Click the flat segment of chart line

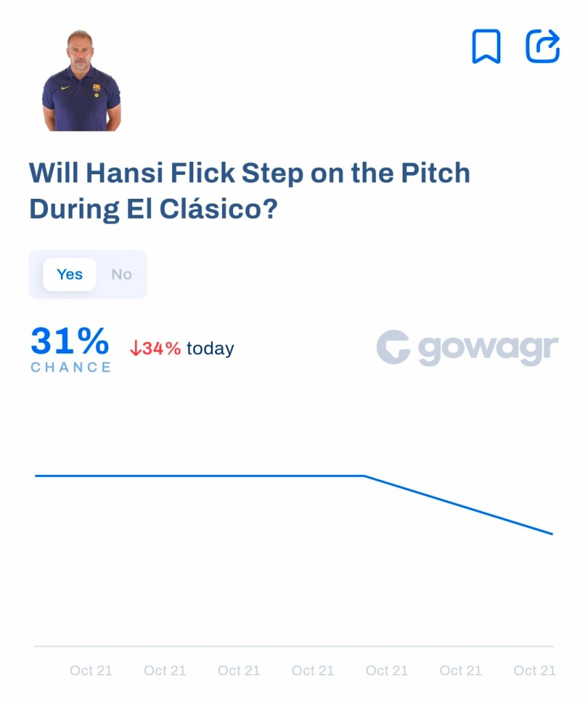(199, 476)
